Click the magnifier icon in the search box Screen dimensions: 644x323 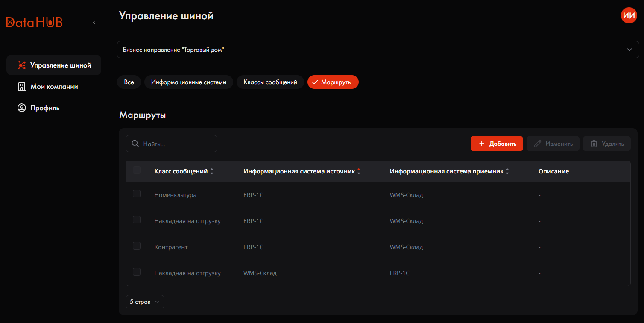[135, 144]
